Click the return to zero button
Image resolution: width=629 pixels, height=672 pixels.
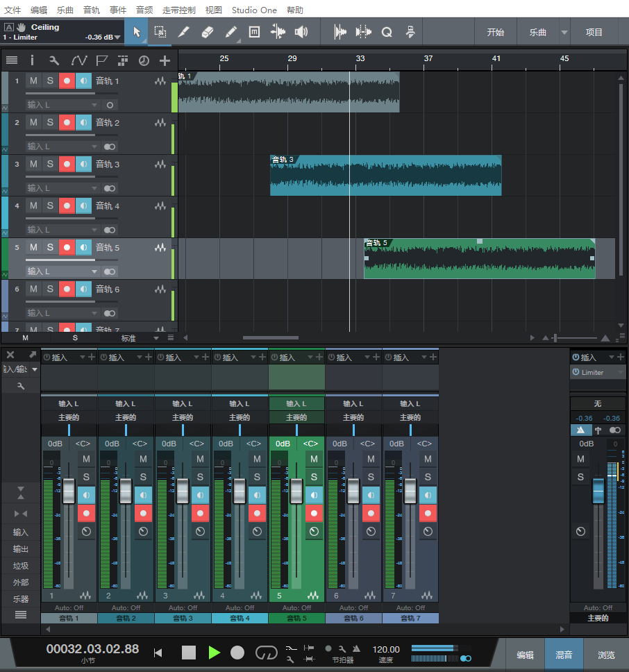pos(158,653)
